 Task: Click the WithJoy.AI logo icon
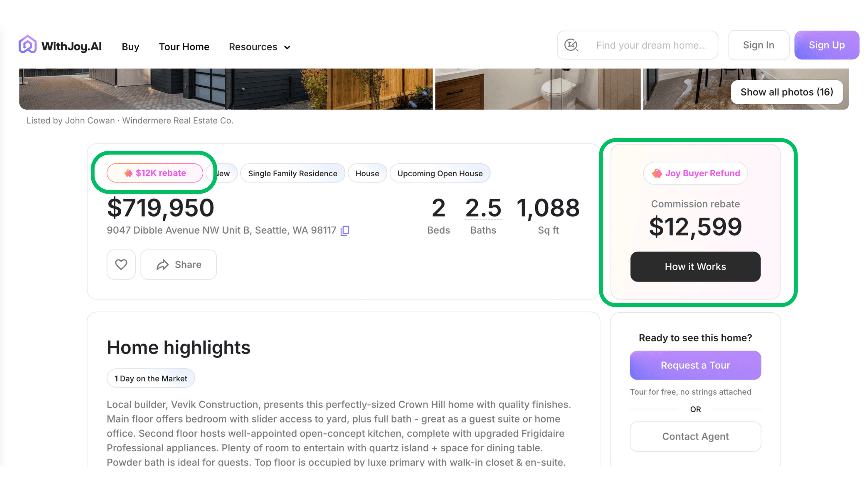pos(28,45)
